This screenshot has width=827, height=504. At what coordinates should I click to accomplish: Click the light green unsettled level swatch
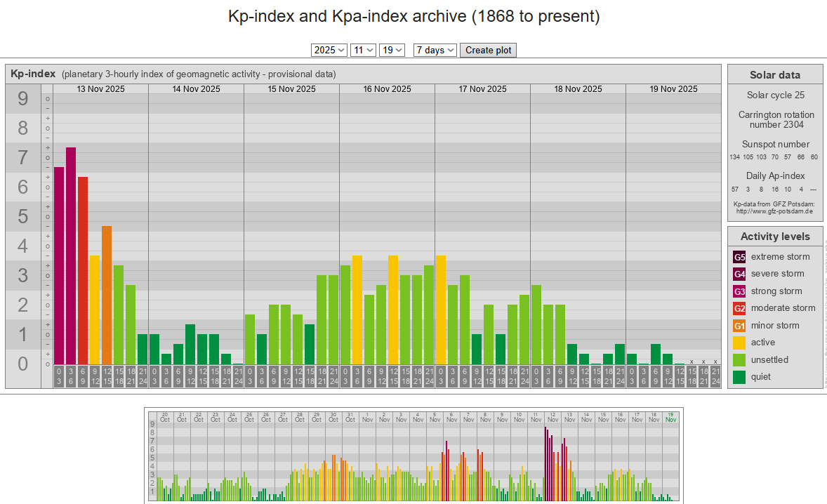tap(739, 360)
